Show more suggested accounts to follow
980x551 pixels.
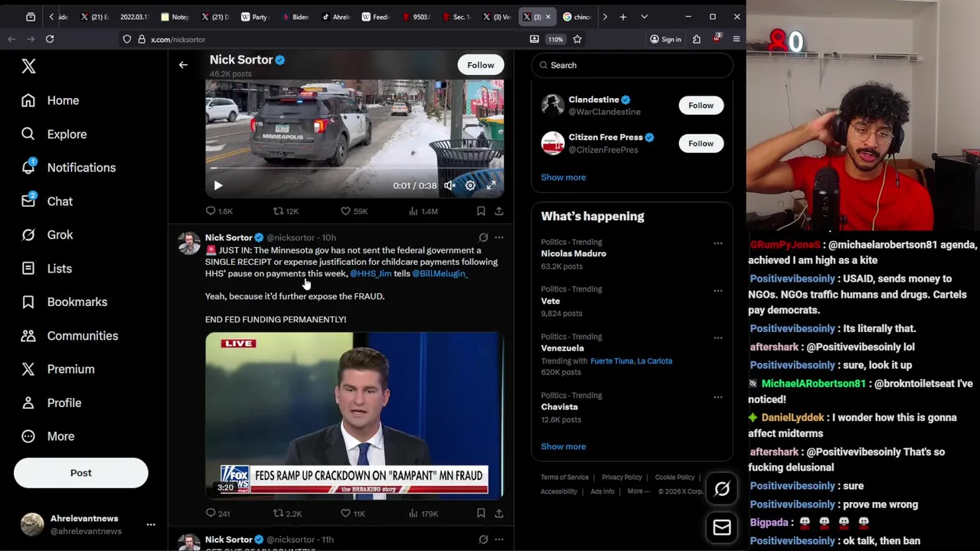click(563, 178)
